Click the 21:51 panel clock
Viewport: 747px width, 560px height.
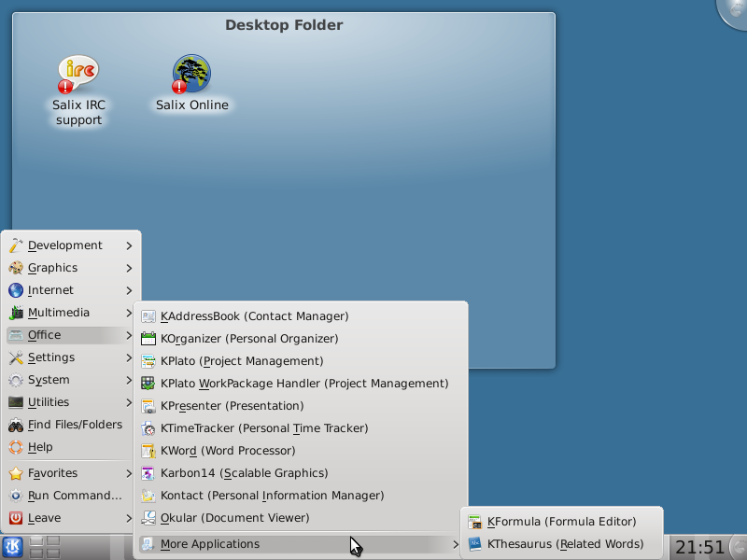pyautogui.click(x=699, y=547)
